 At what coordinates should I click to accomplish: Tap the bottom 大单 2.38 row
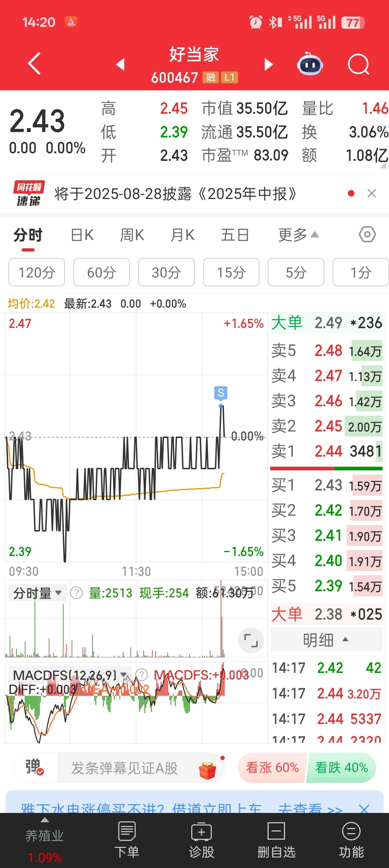point(326,614)
